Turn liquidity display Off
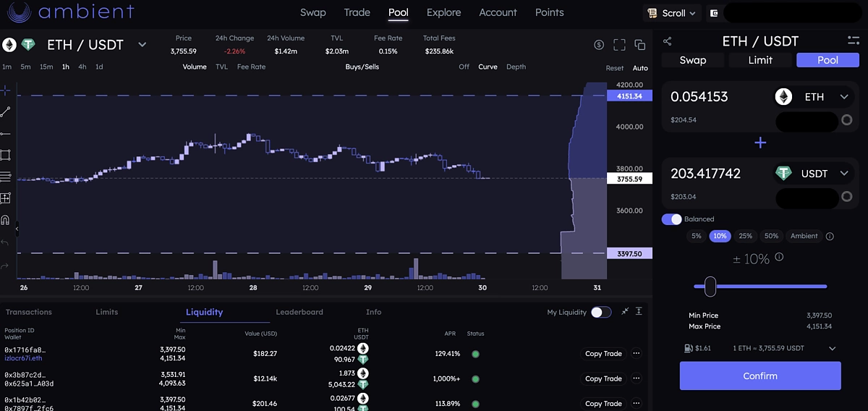Screen dimensions: 868x411 [x=464, y=67]
